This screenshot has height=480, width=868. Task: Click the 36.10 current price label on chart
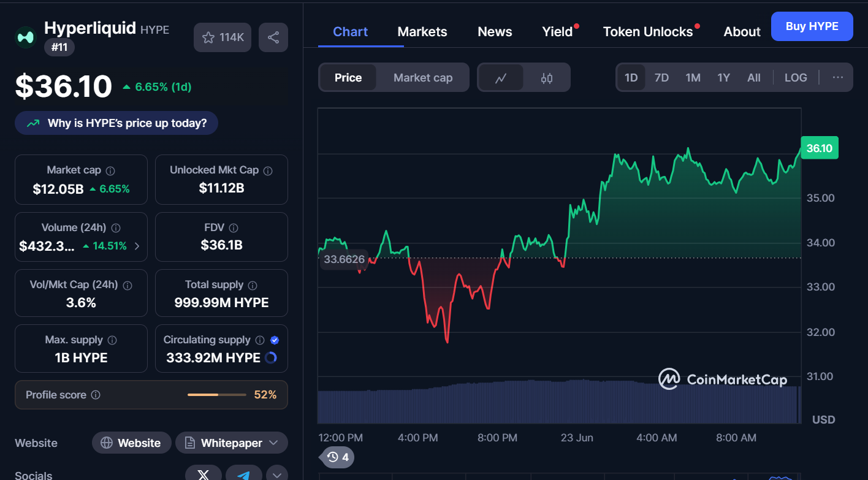820,148
